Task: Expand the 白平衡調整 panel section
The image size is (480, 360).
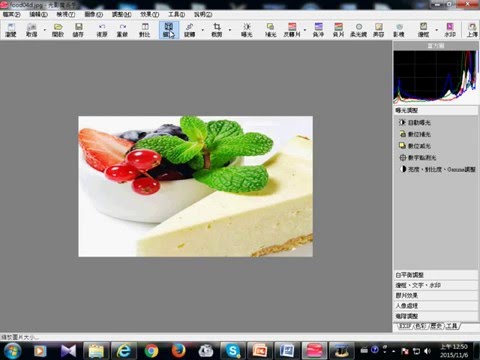Action: coord(436,275)
